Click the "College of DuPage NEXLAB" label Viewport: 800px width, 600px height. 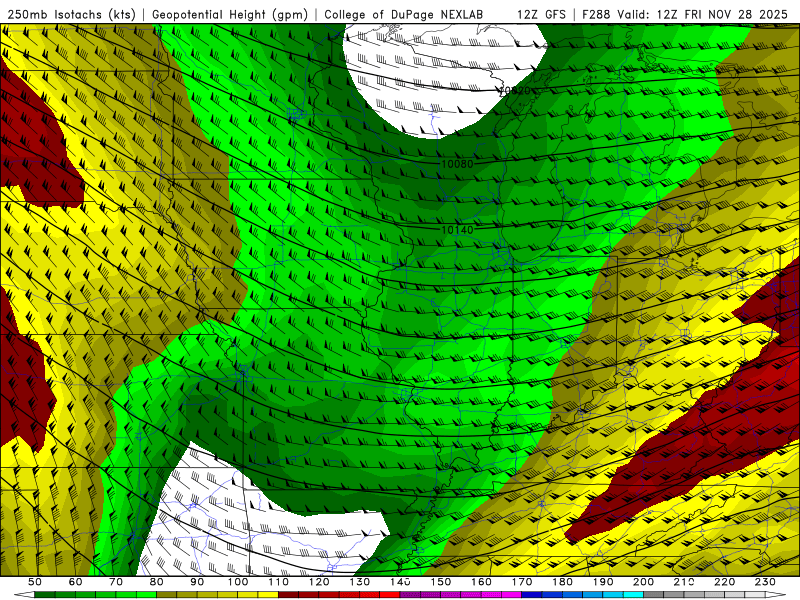coord(404,15)
